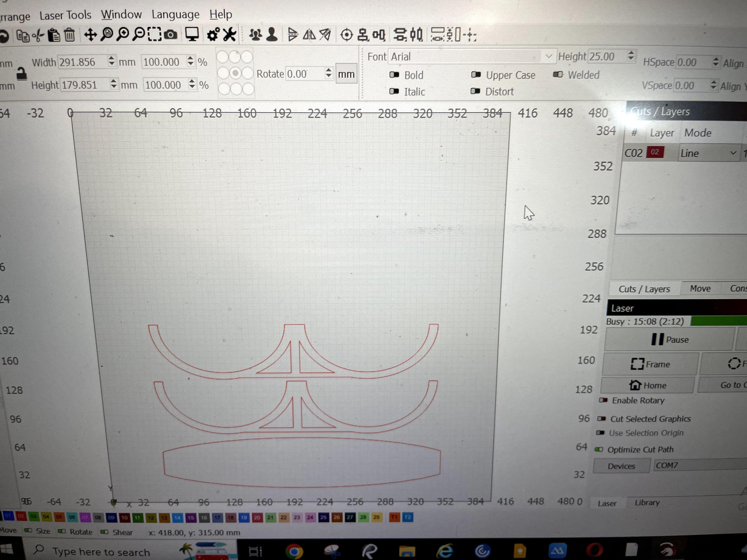
Task: Click the Delete trash can icon
Action: (x=69, y=35)
